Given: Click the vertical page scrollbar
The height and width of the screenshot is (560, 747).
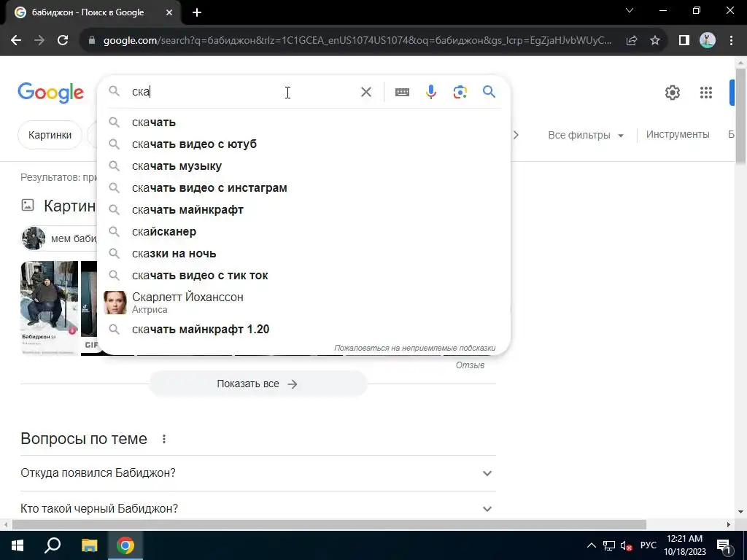Looking at the screenshot, I should (740, 116).
